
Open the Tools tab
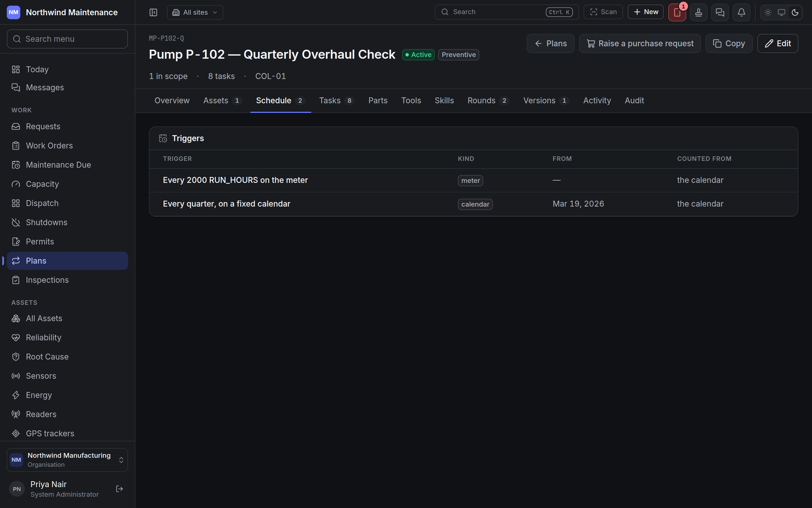tap(411, 100)
